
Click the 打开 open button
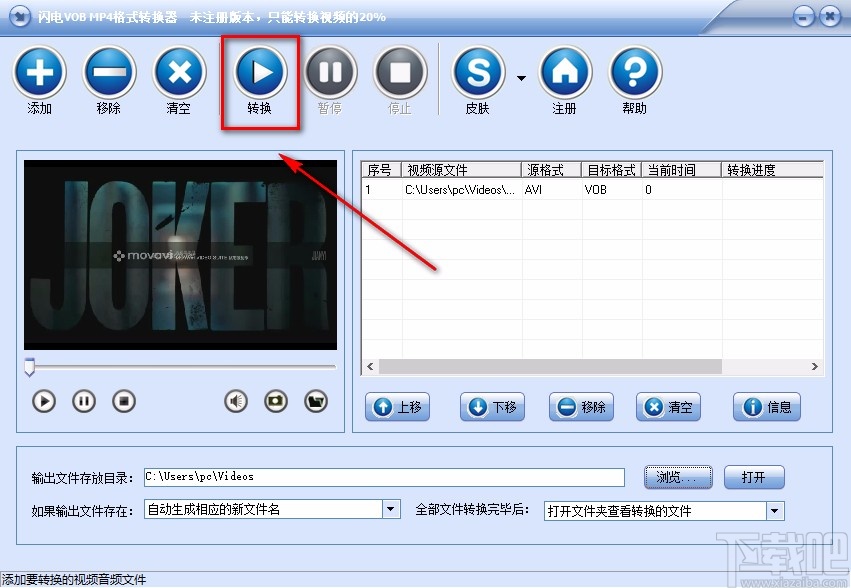[x=754, y=477]
